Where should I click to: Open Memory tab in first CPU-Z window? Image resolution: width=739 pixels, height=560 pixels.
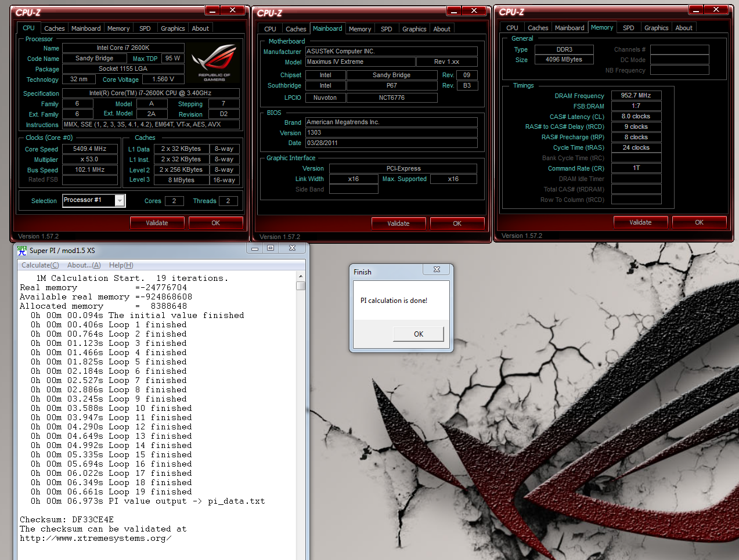coord(118,28)
